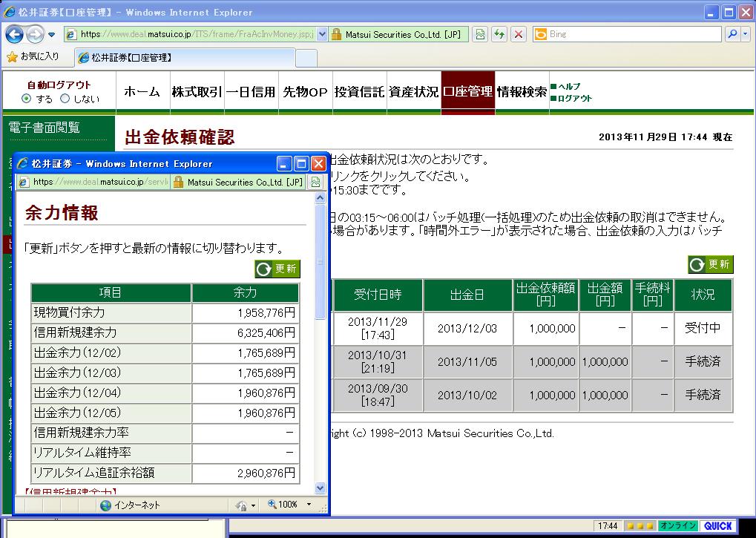Click the 電子書面閲覧 sidebar item
Image resolution: width=756 pixels, height=538 pixels.
(44, 128)
